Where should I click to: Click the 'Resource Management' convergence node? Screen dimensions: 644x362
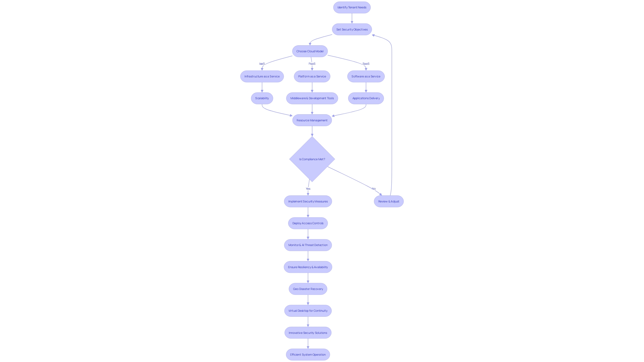point(311,120)
